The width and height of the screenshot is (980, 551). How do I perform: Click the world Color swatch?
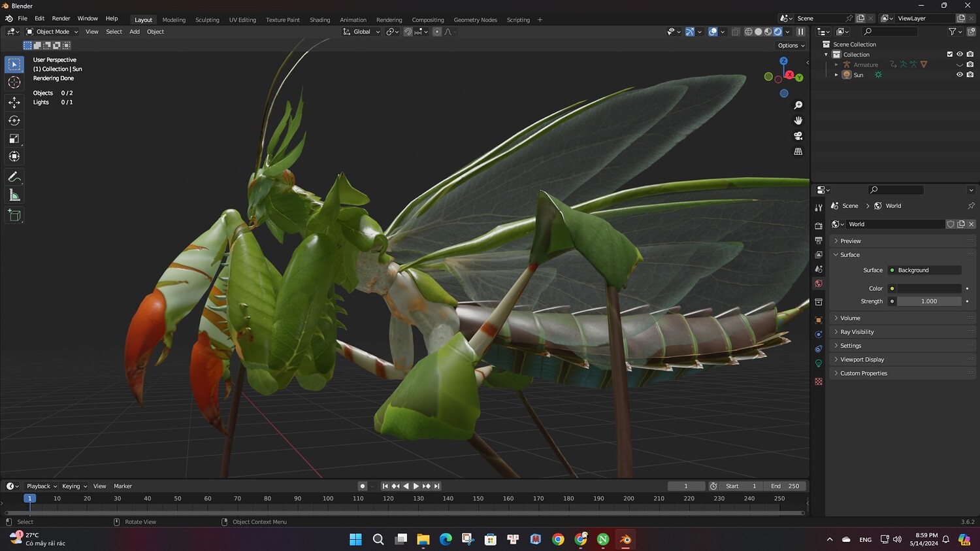[928, 288]
